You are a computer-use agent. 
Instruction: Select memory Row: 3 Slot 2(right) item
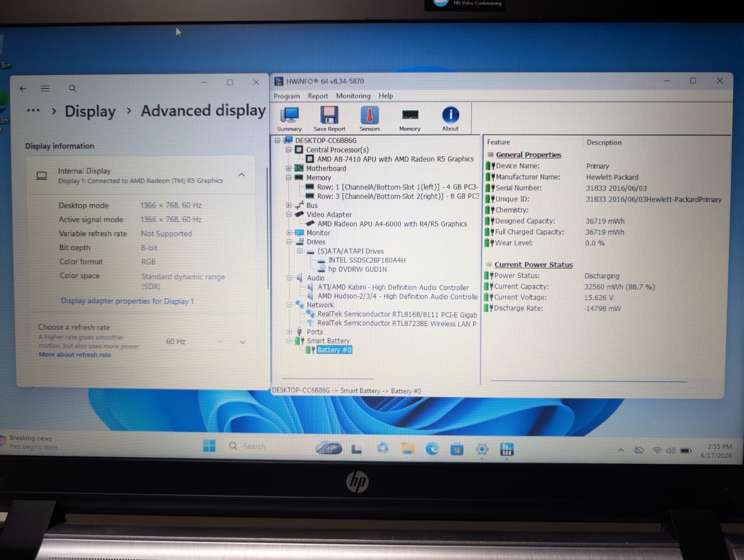pos(398,196)
